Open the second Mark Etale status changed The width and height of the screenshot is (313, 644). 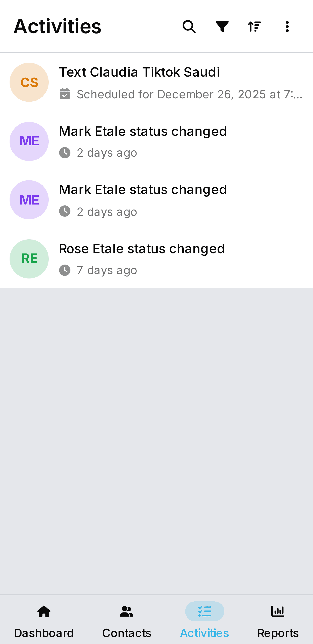click(x=143, y=190)
